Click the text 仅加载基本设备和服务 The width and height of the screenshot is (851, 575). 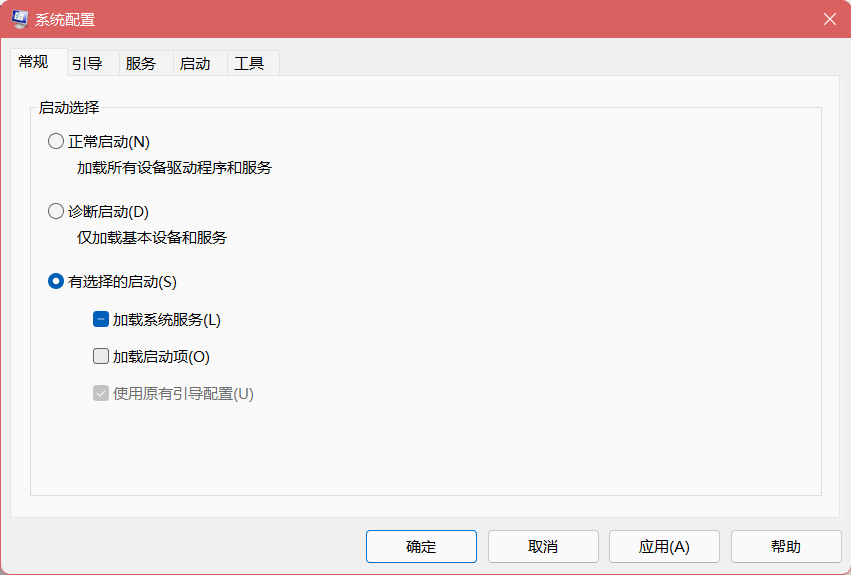(151, 238)
